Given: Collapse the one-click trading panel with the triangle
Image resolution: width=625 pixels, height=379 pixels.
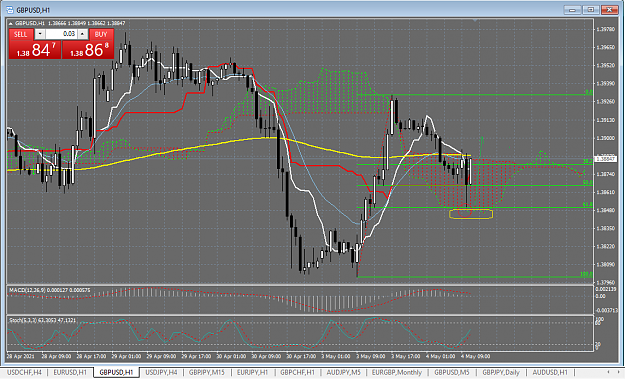Looking at the screenshot, I should (10, 23).
